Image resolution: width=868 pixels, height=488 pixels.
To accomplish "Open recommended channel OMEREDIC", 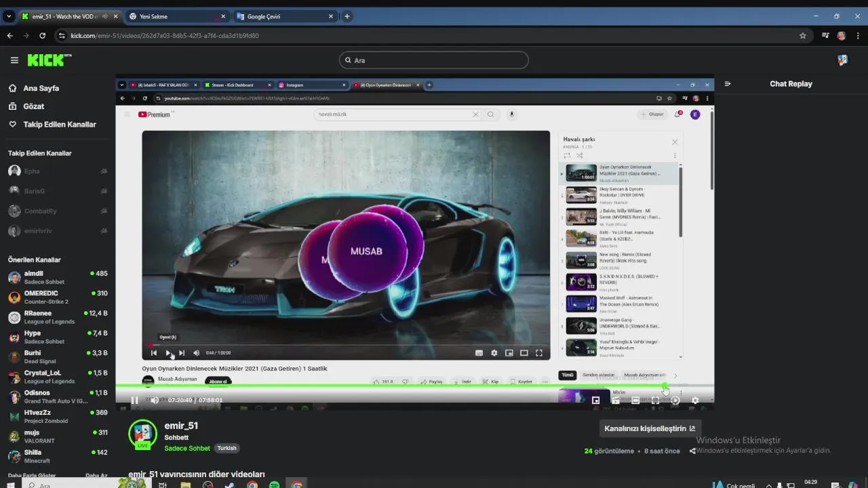I will tap(58, 298).
